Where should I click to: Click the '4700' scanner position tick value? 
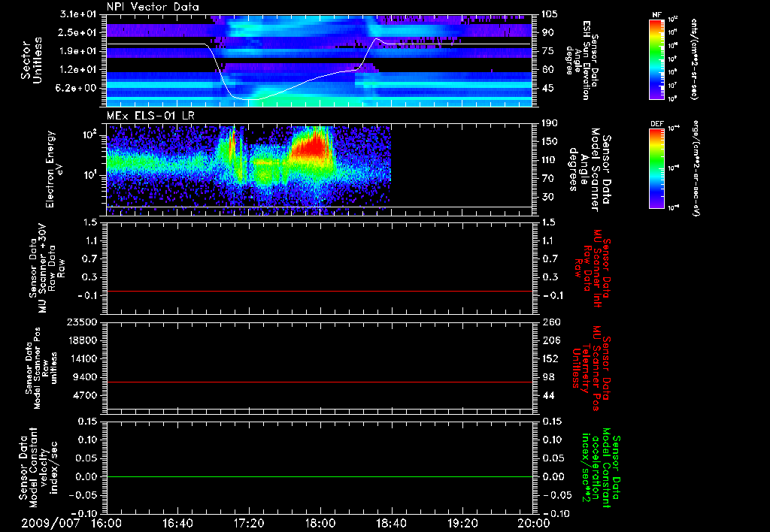pyautogui.click(x=85, y=395)
